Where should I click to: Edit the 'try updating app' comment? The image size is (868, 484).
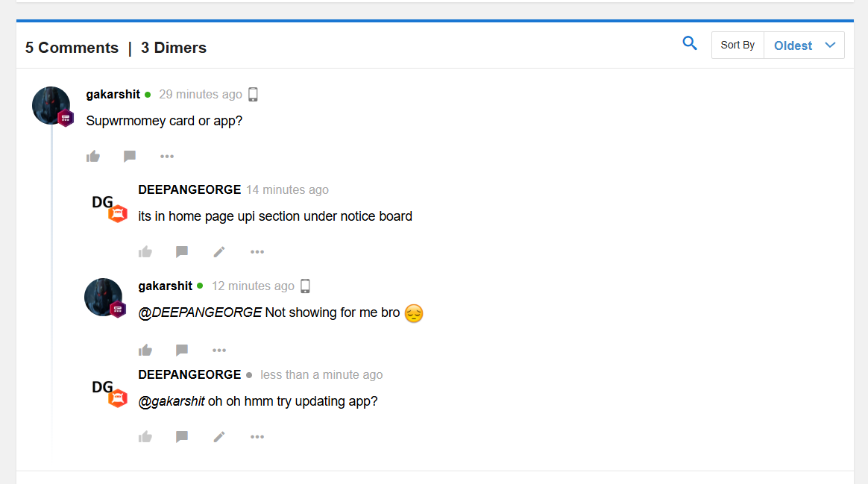point(219,437)
